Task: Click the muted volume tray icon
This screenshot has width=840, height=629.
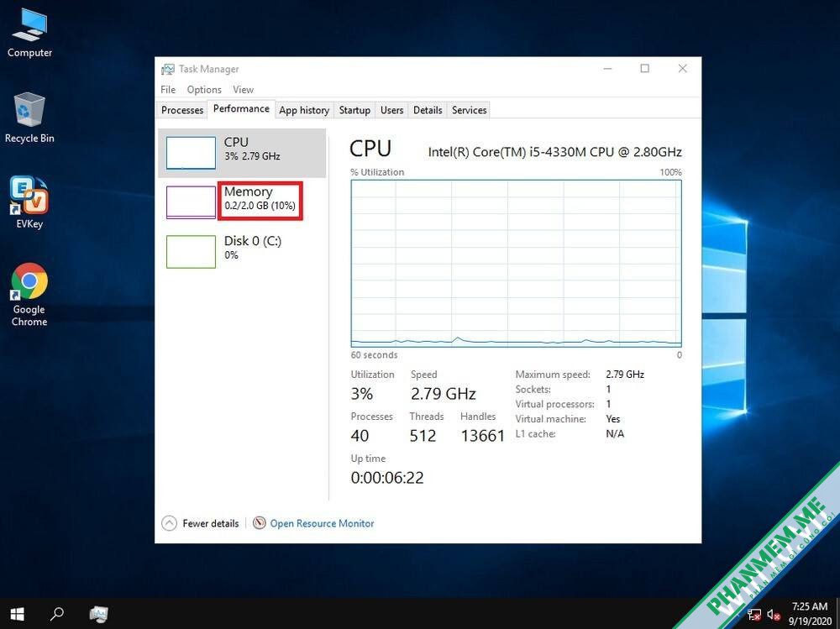Action: click(773, 615)
